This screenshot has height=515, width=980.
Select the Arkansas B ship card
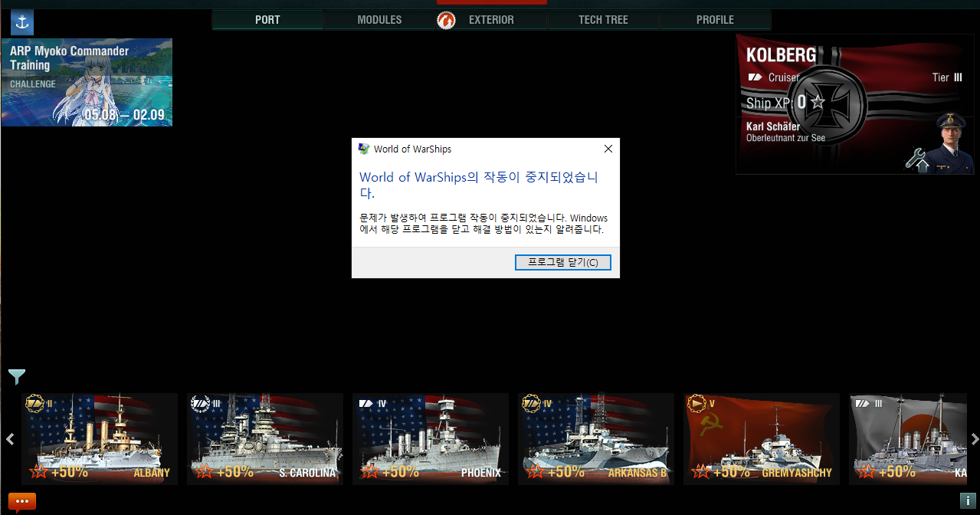pos(596,439)
